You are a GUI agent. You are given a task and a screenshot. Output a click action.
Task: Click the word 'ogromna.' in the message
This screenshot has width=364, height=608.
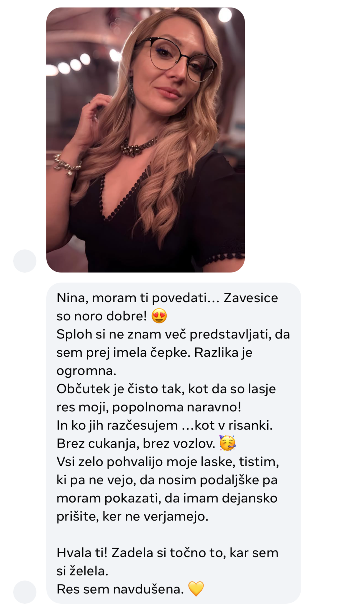[87, 371]
